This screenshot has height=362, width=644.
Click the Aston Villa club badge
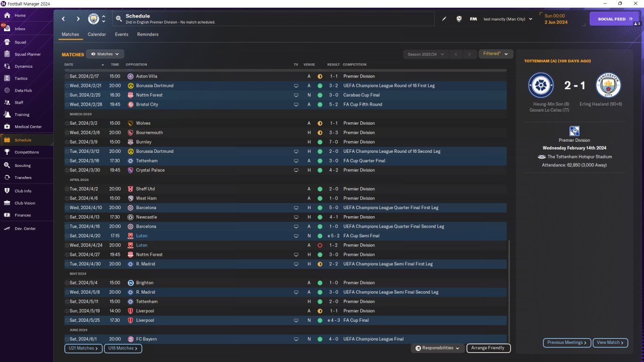[131, 76]
